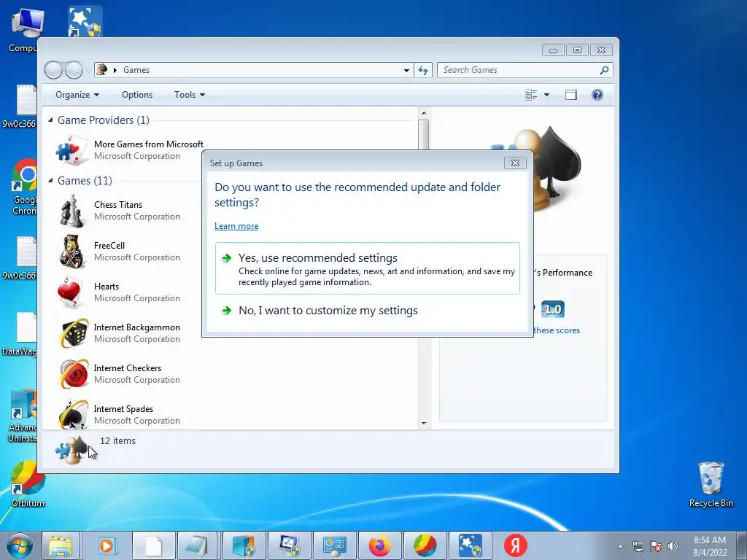
Task: Launch Windows Media Player from the taskbar
Action: (x=107, y=545)
